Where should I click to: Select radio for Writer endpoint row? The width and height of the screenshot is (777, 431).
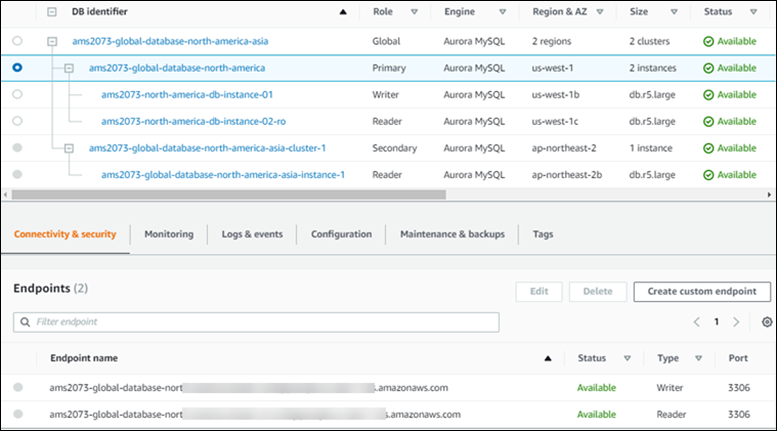(18, 387)
